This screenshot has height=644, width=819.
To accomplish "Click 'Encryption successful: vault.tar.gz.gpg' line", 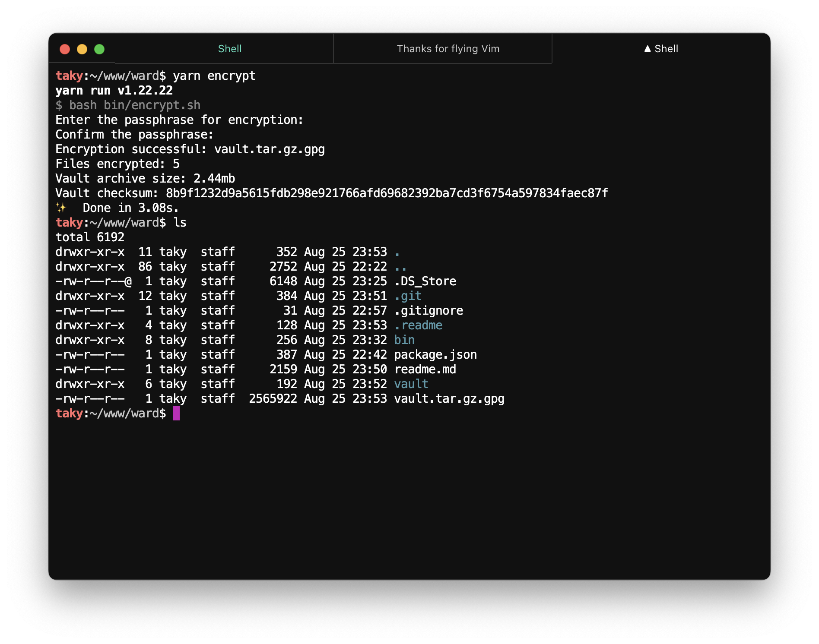I will (x=190, y=149).
